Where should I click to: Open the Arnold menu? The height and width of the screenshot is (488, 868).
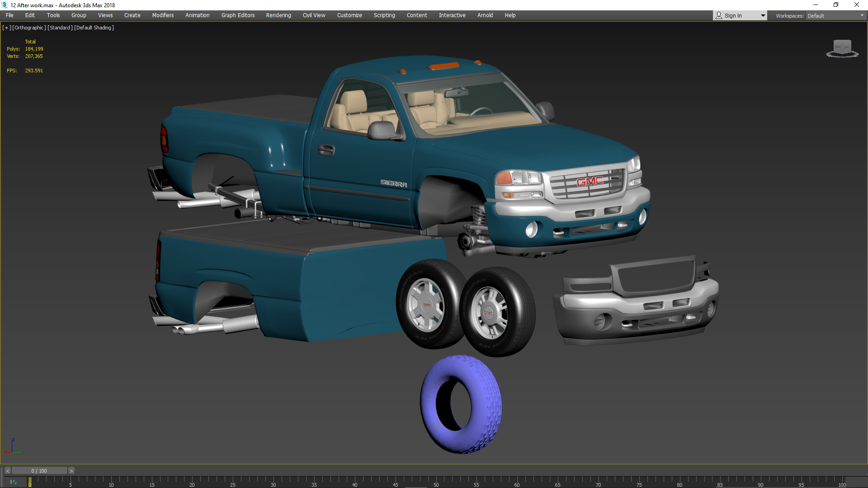[x=485, y=15]
